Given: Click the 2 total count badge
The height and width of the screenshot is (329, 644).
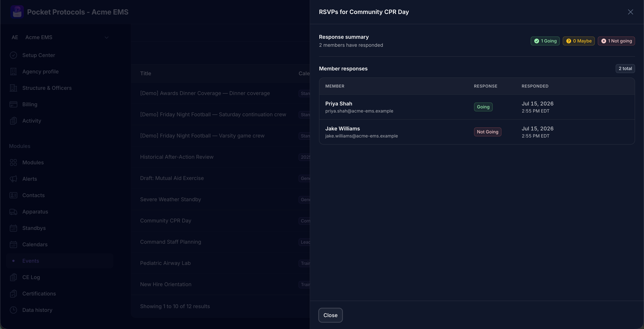Looking at the screenshot, I should point(625,69).
